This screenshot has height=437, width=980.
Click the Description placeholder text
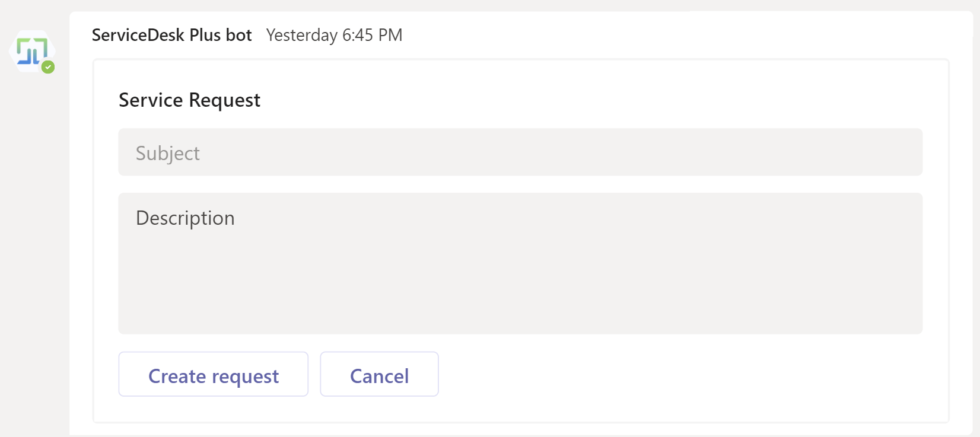185,218
